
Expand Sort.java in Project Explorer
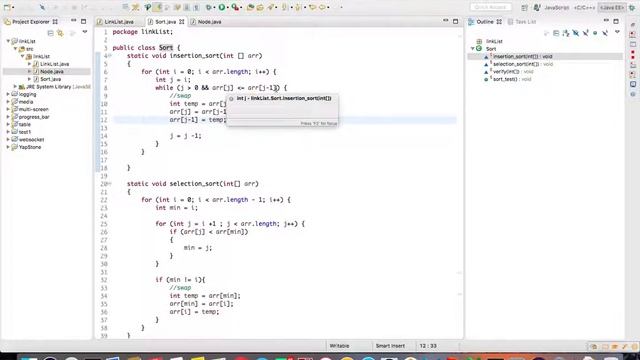[29, 79]
